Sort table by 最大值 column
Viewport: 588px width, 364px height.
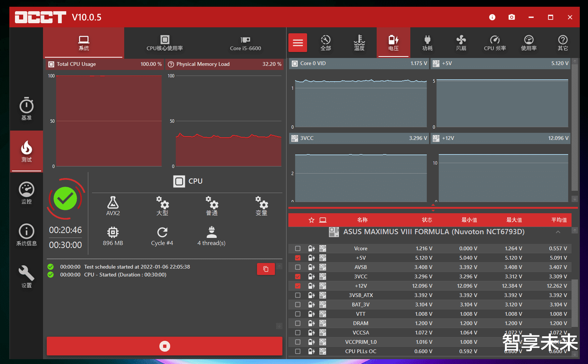(514, 220)
